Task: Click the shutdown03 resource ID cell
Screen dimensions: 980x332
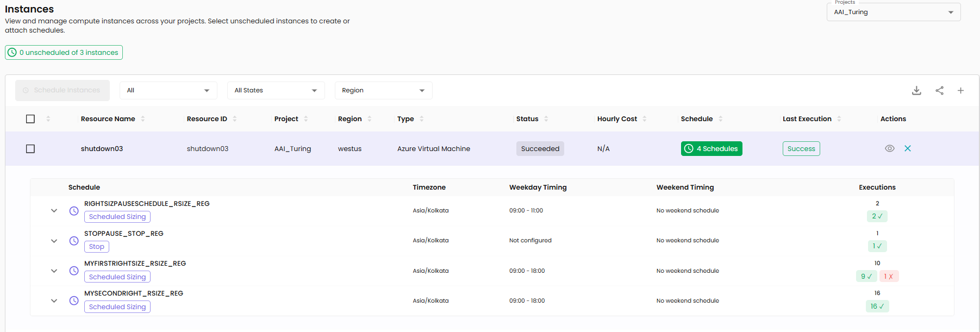Action: pyautogui.click(x=208, y=149)
